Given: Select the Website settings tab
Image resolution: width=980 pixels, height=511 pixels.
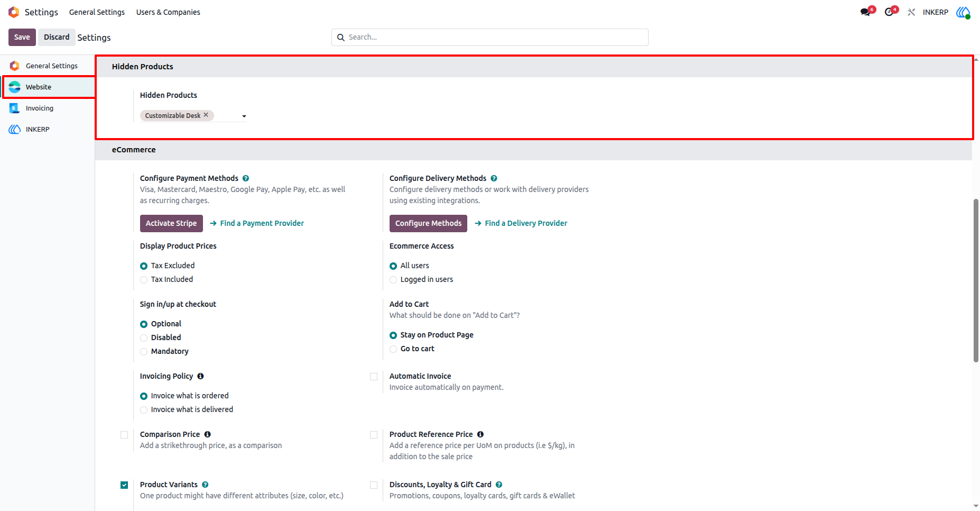Looking at the screenshot, I should [48, 87].
